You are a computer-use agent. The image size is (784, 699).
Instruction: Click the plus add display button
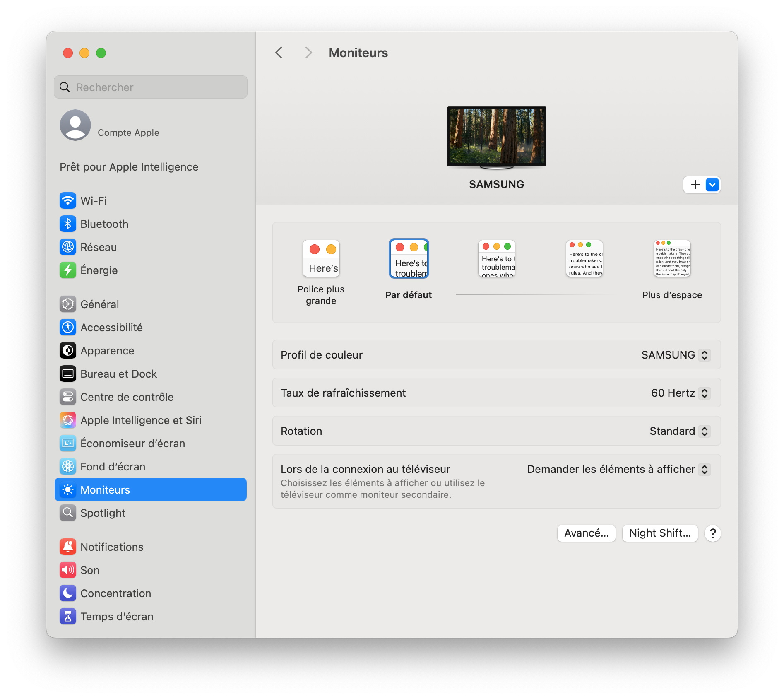(x=695, y=185)
